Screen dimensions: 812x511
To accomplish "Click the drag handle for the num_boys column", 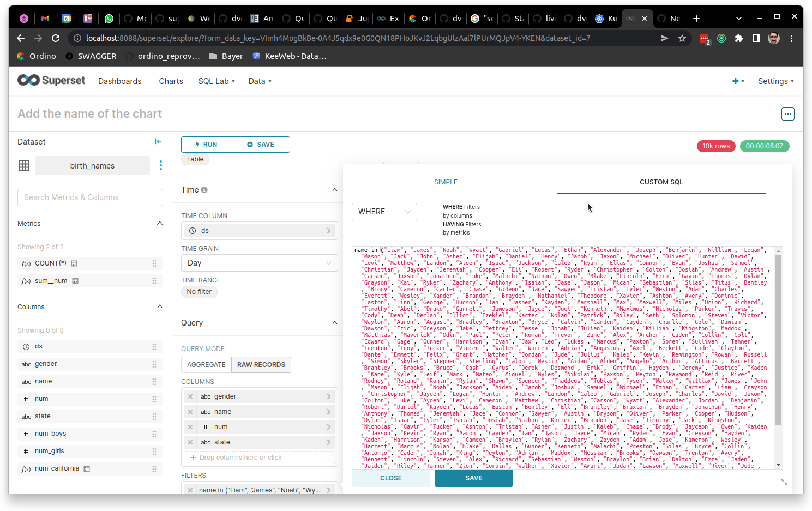I will (x=154, y=434).
